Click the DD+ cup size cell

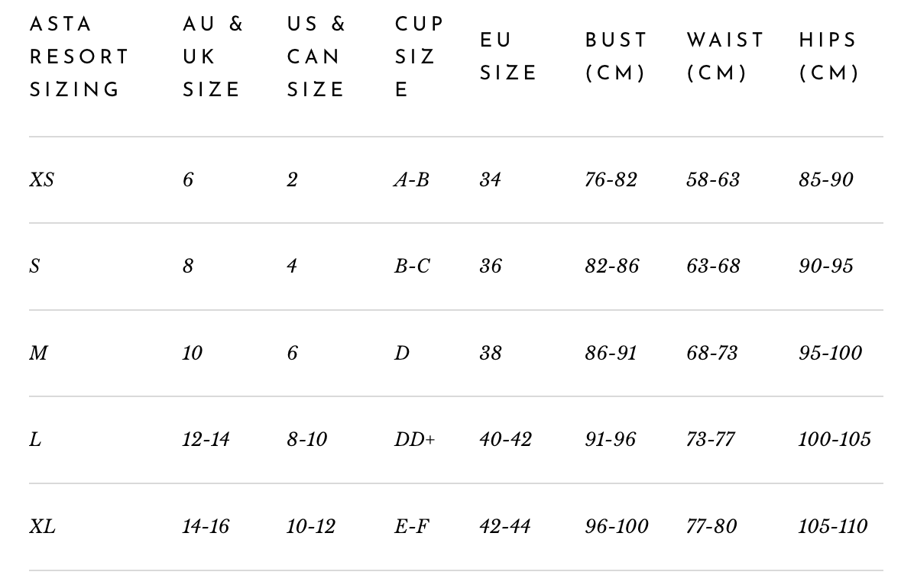pyautogui.click(x=415, y=440)
